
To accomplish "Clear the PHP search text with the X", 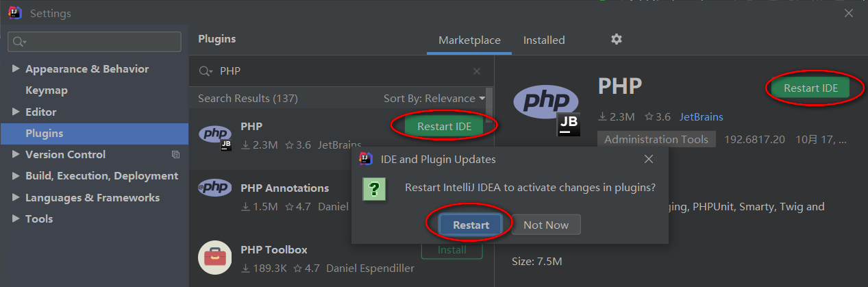I will pos(478,71).
